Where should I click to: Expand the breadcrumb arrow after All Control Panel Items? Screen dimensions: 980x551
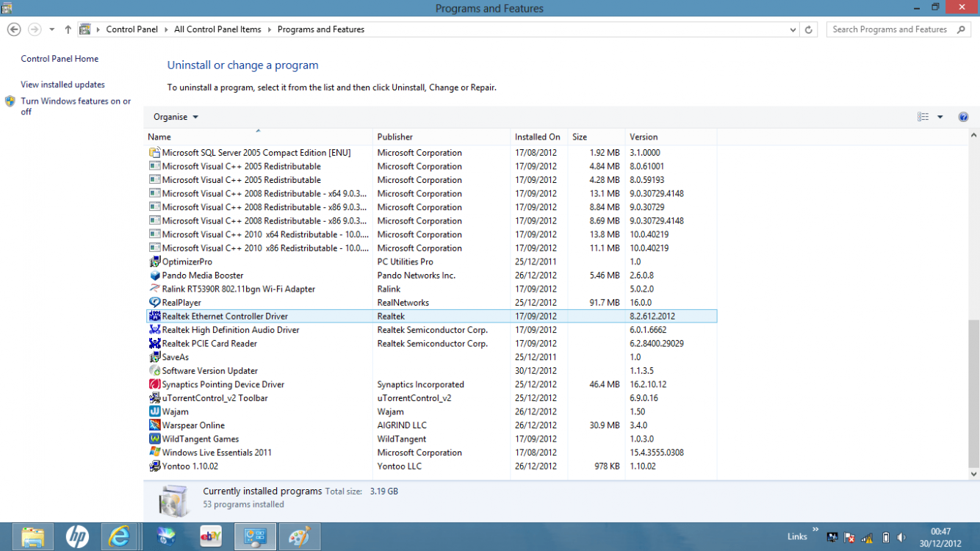click(270, 29)
